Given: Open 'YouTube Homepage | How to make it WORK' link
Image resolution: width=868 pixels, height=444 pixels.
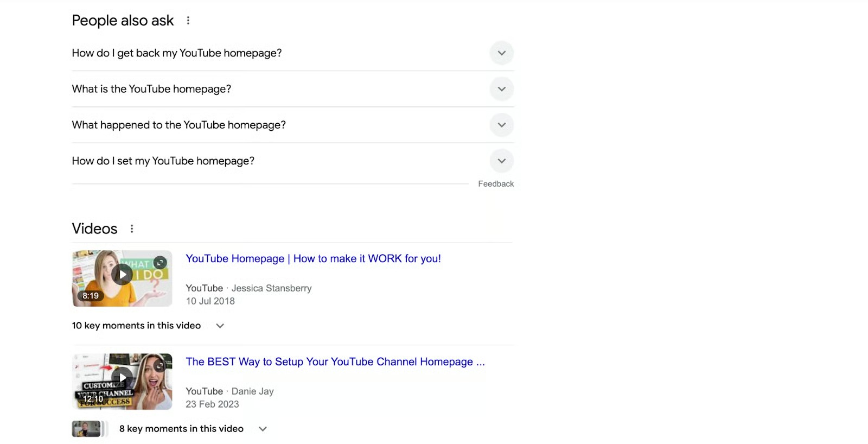Looking at the screenshot, I should [x=313, y=259].
